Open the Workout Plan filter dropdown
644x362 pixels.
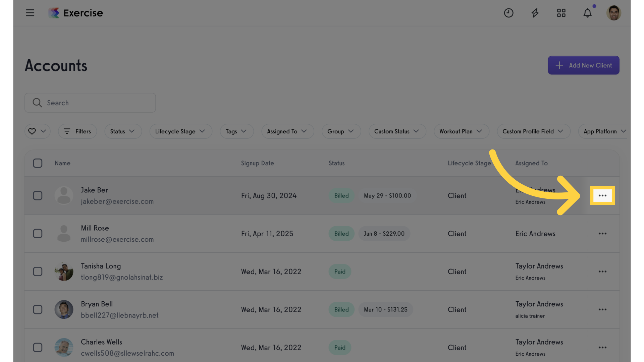tap(461, 131)
